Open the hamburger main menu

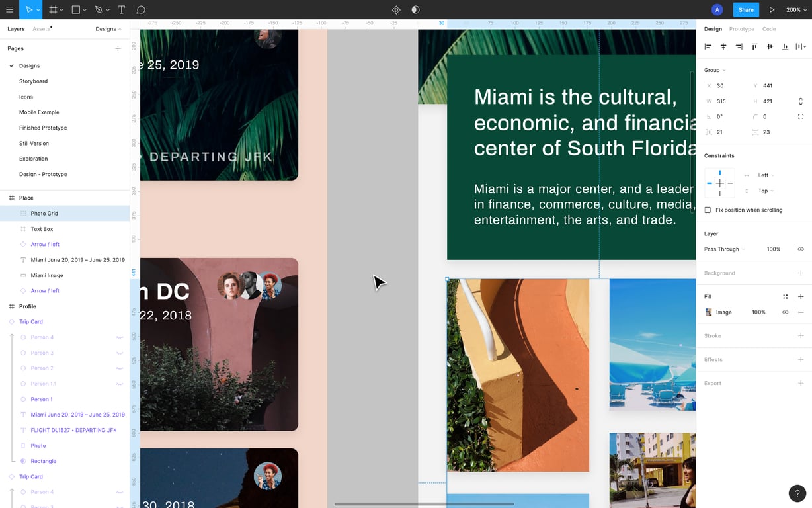[x=9, y=10]
